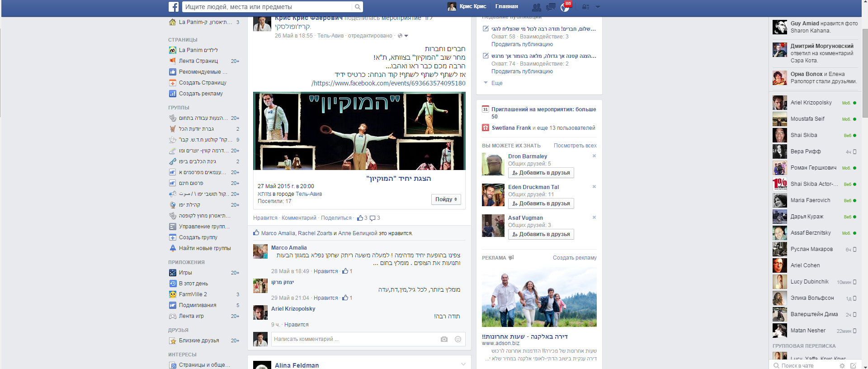Click the search magnifier icon
Image resolution: width=868 pixels, height=369 pixels.
358,7
